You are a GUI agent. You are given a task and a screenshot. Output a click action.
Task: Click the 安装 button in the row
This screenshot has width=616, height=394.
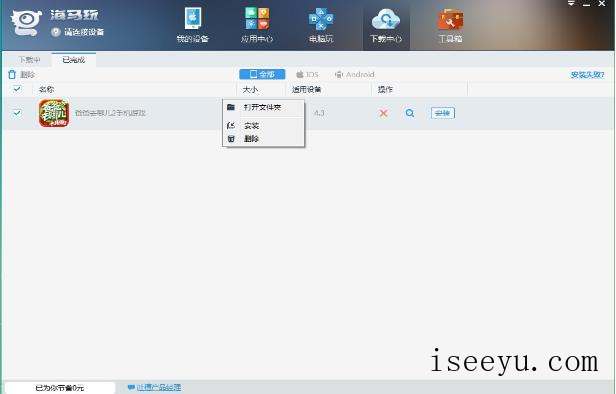click(443, 113)
